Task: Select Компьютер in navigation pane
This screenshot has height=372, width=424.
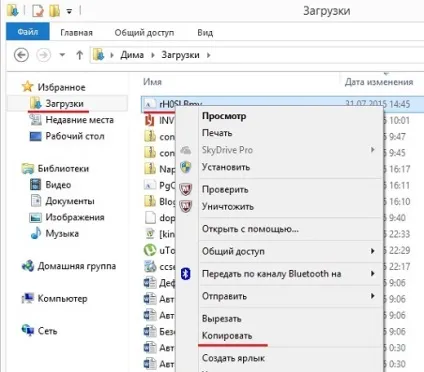Action: 62,298
